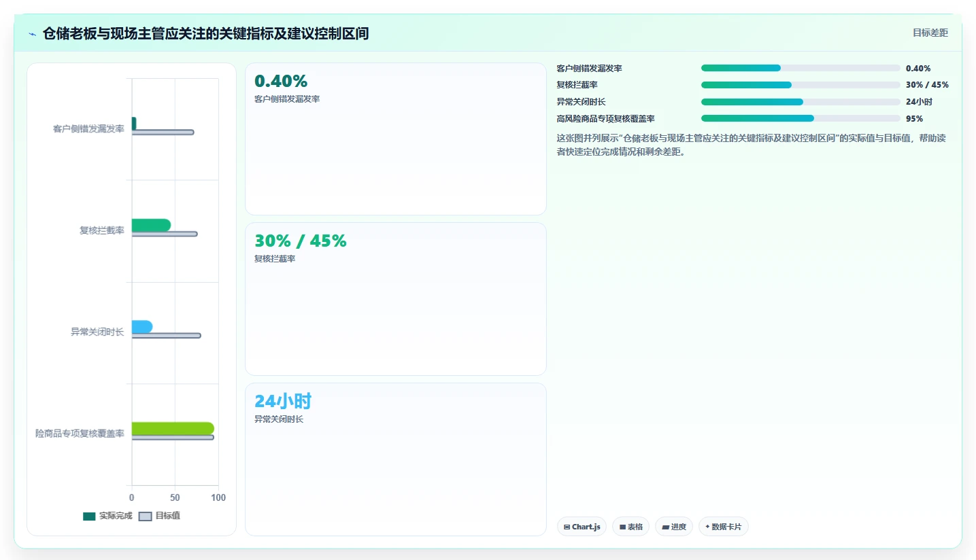Viewport: 976px width, 560px height.
Task: Click the 客户侧错发漏发率 chart axis label
Action: [88, 128]
